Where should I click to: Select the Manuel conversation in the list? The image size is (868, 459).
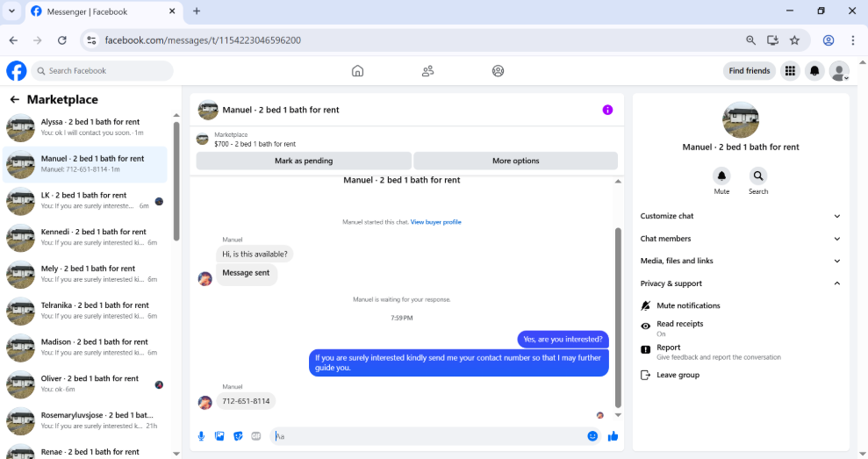coord(85,164)
